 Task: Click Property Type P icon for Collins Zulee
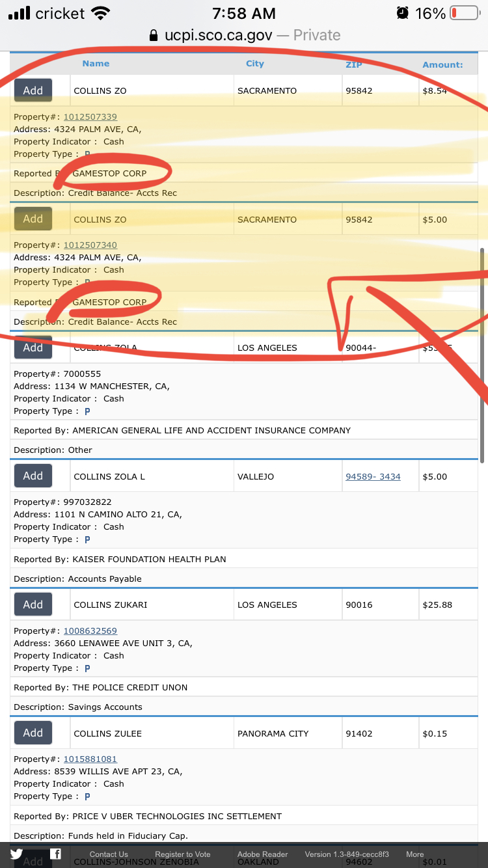[x=87, y=796]
